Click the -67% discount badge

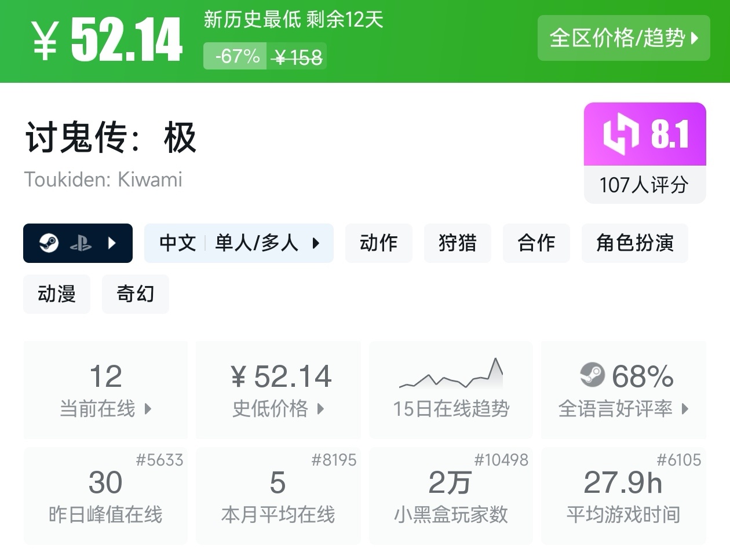(235, 56)
